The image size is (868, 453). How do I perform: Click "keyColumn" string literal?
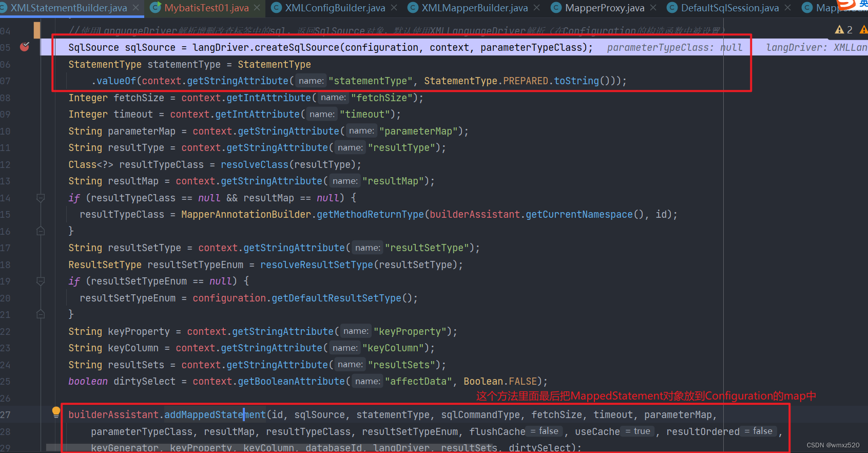[x=393, y=348]
